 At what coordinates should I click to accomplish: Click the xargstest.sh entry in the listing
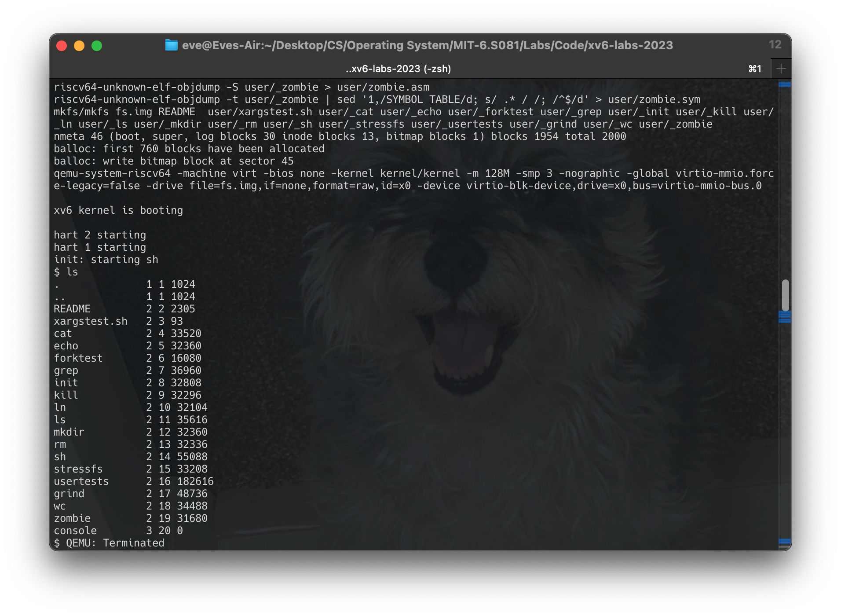tap(91, 321)
